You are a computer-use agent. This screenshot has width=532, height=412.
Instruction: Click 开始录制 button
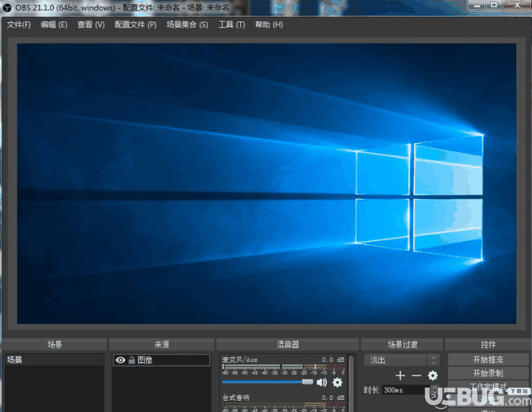[x=488, y=373]
